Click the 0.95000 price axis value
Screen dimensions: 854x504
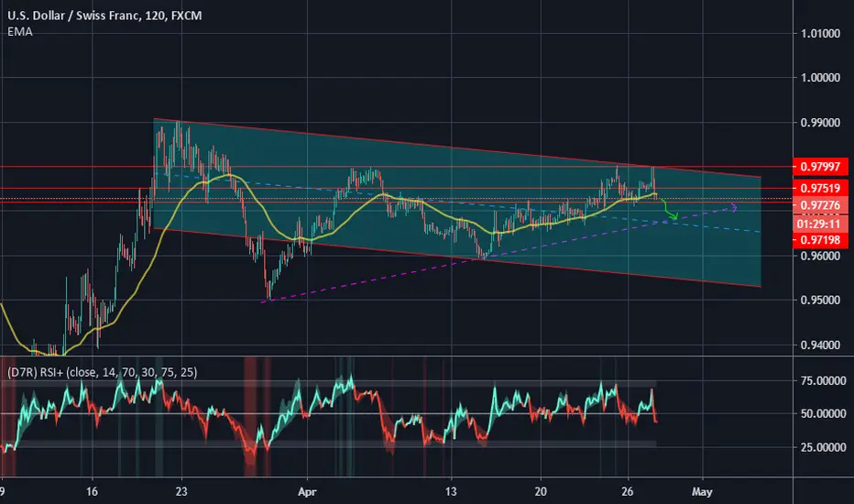click(x=820, y=301)
